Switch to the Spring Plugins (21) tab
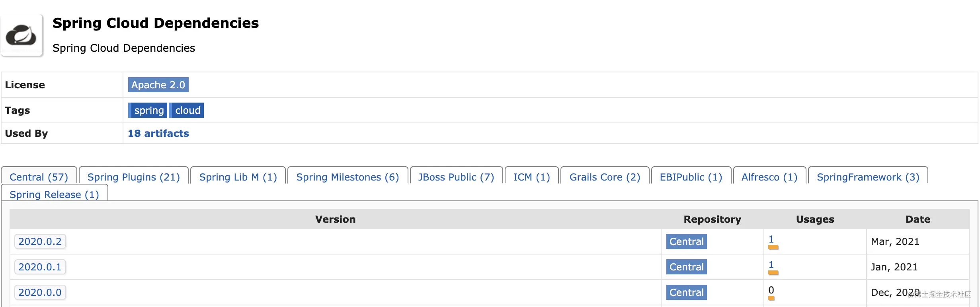 (x=133, y=177)
